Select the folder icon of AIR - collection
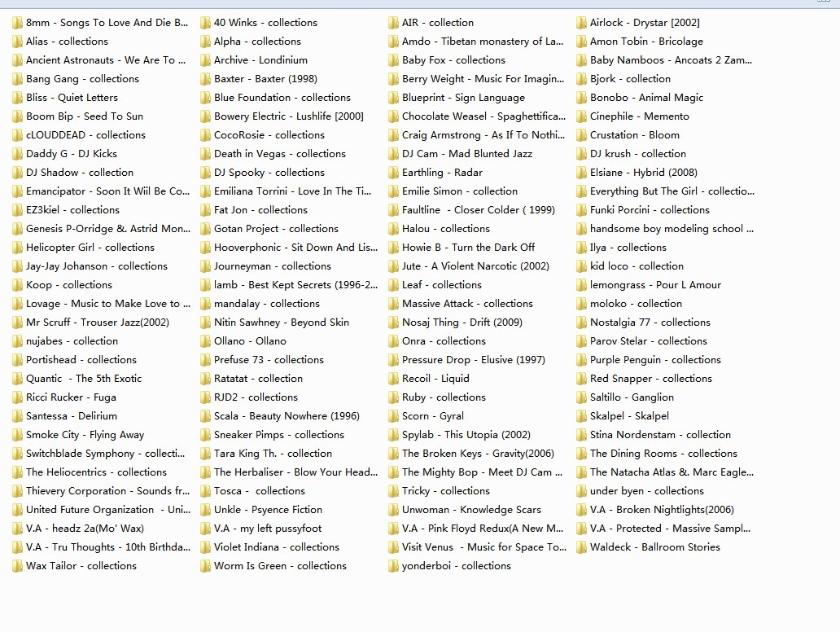Screen dimensions: 840x632 tap(393, 23)
